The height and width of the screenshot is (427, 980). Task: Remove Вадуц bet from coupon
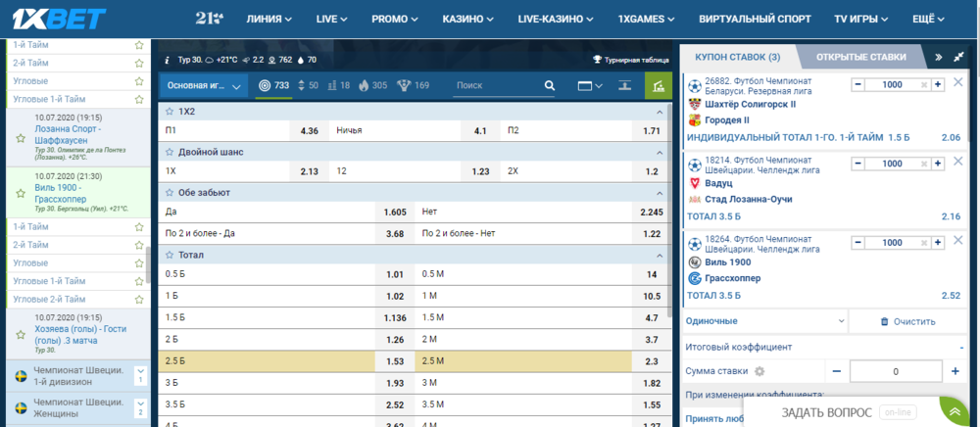[958, 162]
